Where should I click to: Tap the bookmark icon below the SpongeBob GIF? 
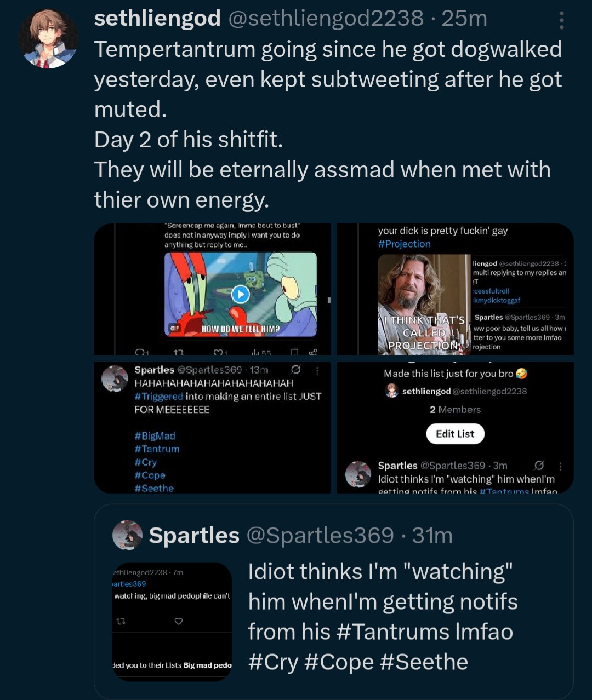click(294, 353)
